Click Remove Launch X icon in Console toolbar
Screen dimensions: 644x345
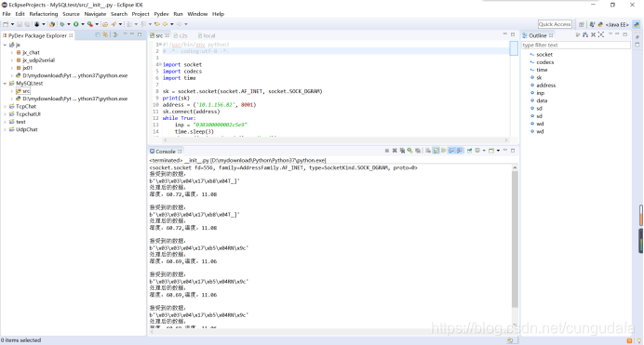[x=395, y=151]
